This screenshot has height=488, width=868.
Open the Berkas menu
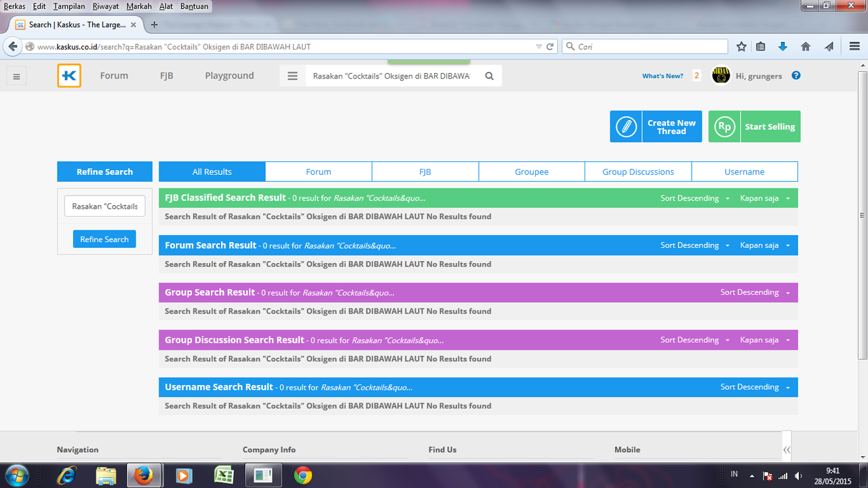(x=14, y=6)
